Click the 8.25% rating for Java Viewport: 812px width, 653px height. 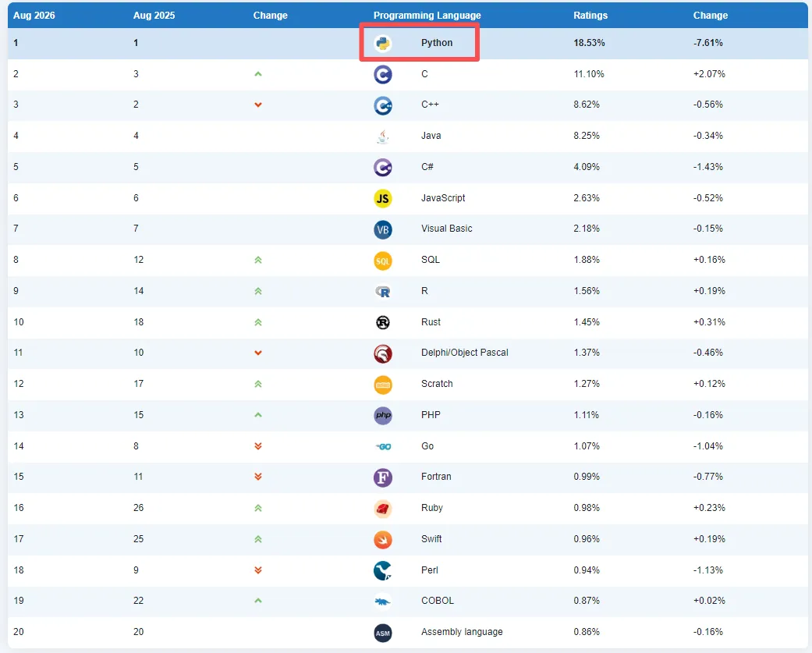[587, 136]
